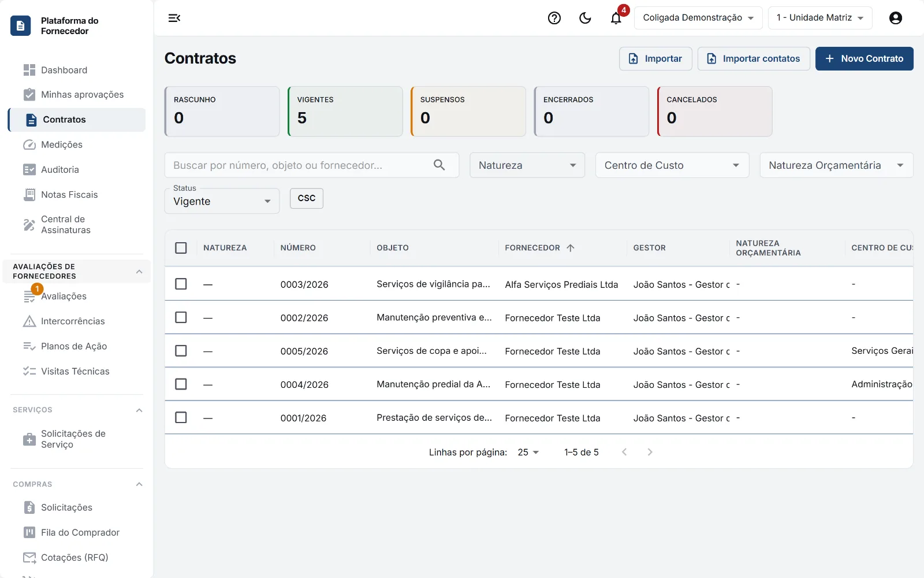Open the 1 - Unidade Matriz dropdown

click(x=820, y=18)
